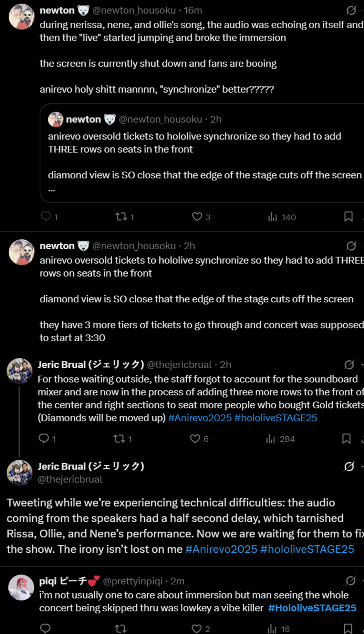The height and width of the screenshot is (634, 364).
Task: Repost Jeric Brual's soundboard mixer tweet
Action: tap(119, 438)
